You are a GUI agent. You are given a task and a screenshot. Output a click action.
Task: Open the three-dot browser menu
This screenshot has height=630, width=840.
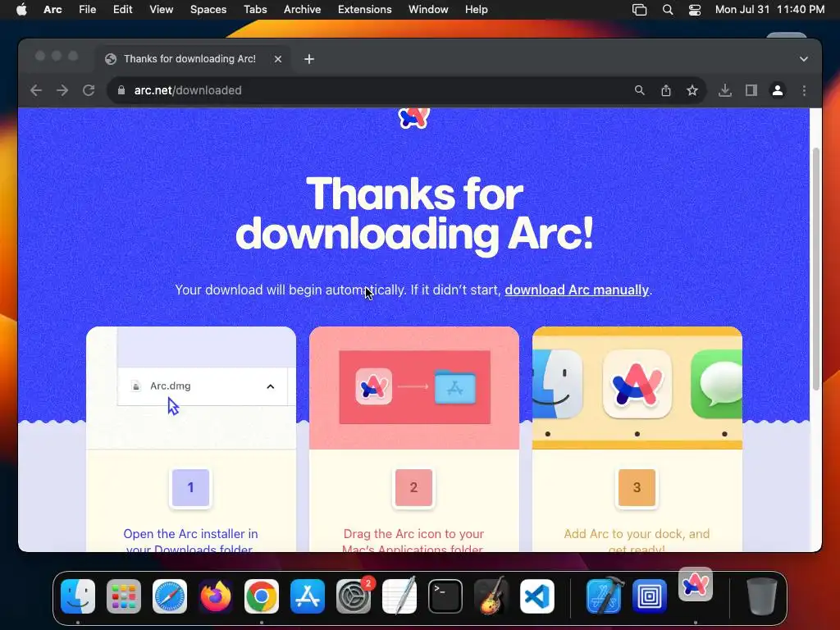click(804, 90)
